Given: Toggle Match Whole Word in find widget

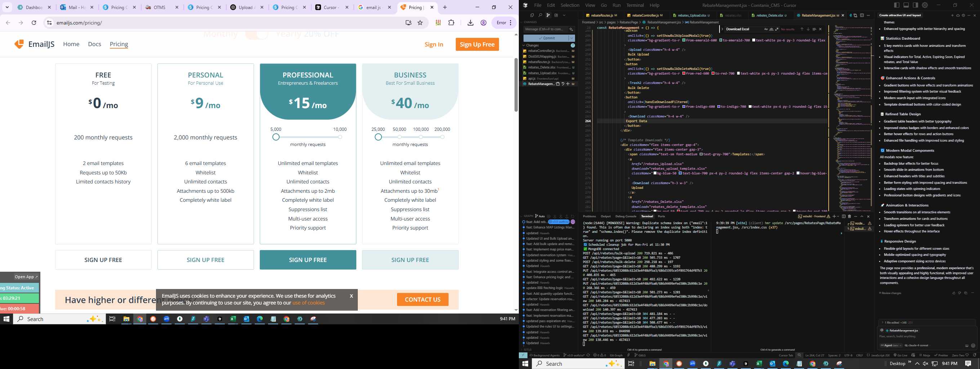Looking at the screenshot, I should coord(771,29).
